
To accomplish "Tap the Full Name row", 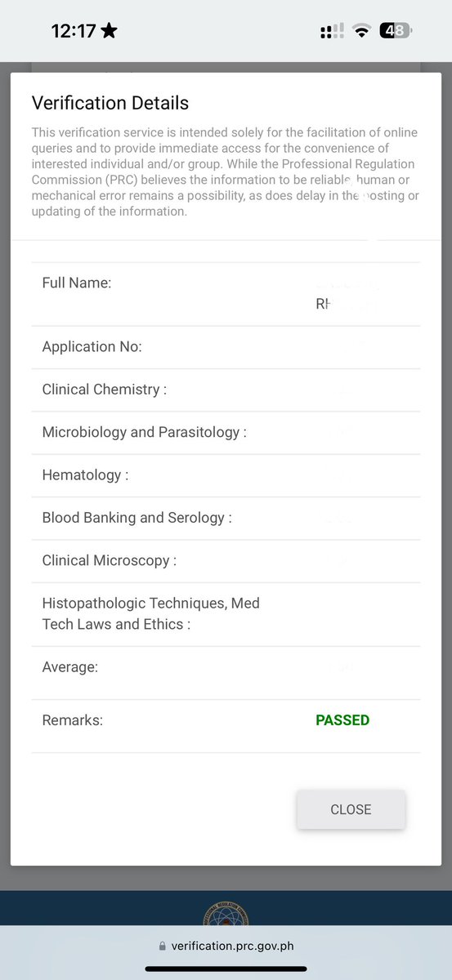I will point(226,294).
